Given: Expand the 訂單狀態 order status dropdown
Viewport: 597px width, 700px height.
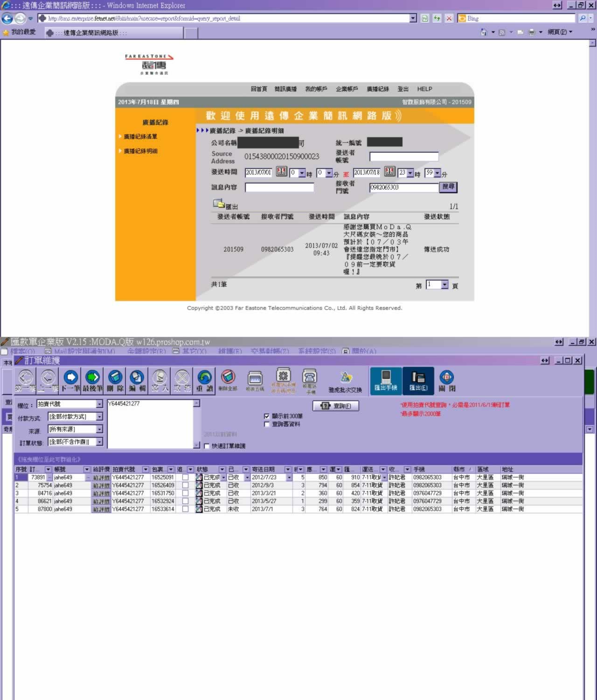Looking at the screenshot, I should point(99,442).
